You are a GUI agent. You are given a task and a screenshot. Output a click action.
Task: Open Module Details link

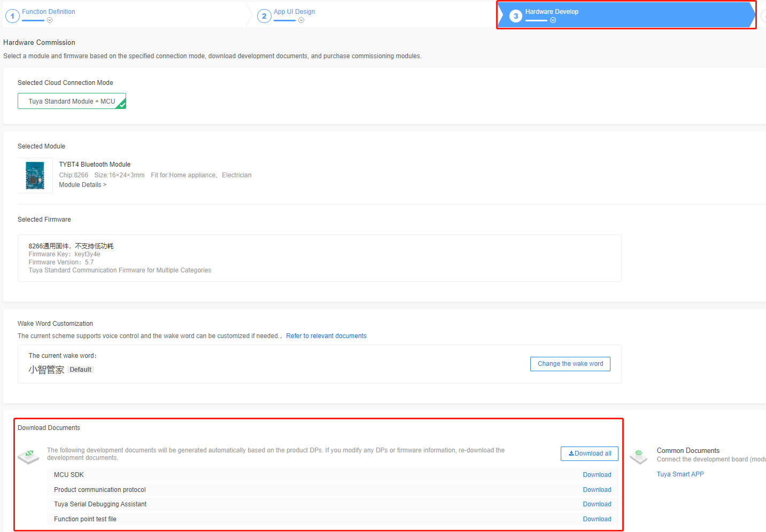point(82,185)
